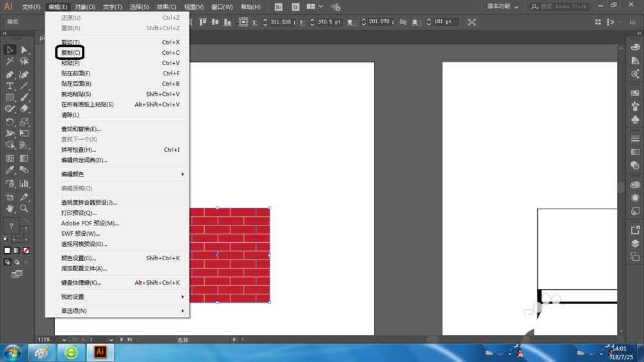Select the Type tool in toolbox
Viewport: 644px width, 362px height.
(x=10, y=86)
